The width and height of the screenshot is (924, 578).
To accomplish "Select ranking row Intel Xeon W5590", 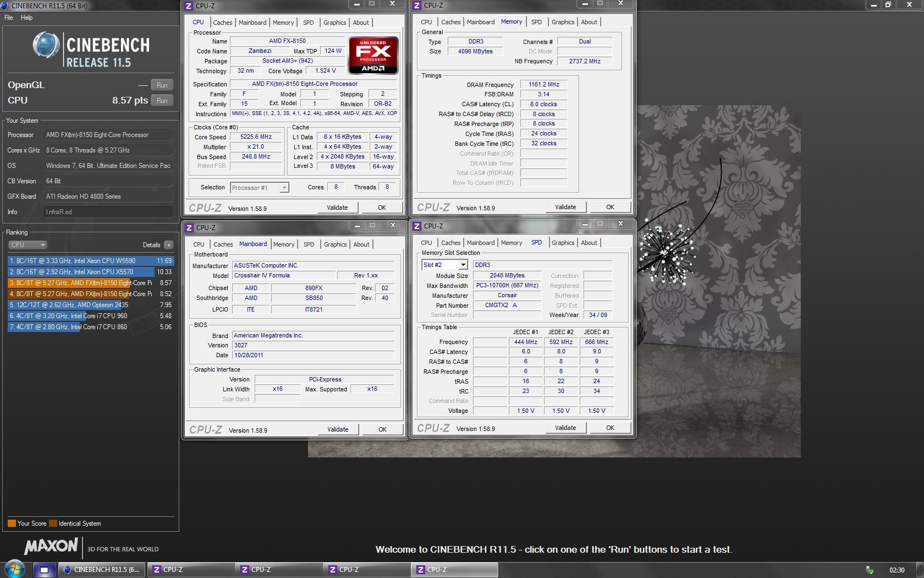I will tap(91, 261).
